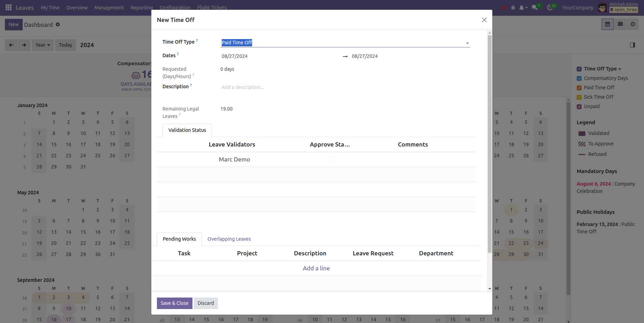Switch to Overlapping Leaves tab
The image size is (644, 323).
pos(229,239)
